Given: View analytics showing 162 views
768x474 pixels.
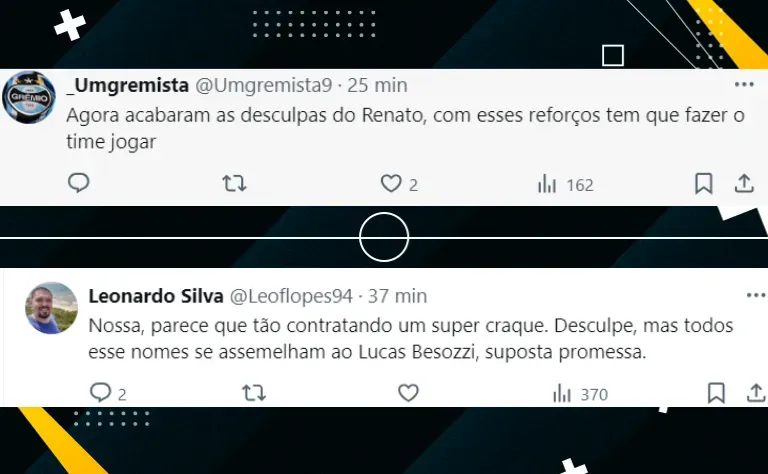Looking at the screenshot, I should [565, 185].
